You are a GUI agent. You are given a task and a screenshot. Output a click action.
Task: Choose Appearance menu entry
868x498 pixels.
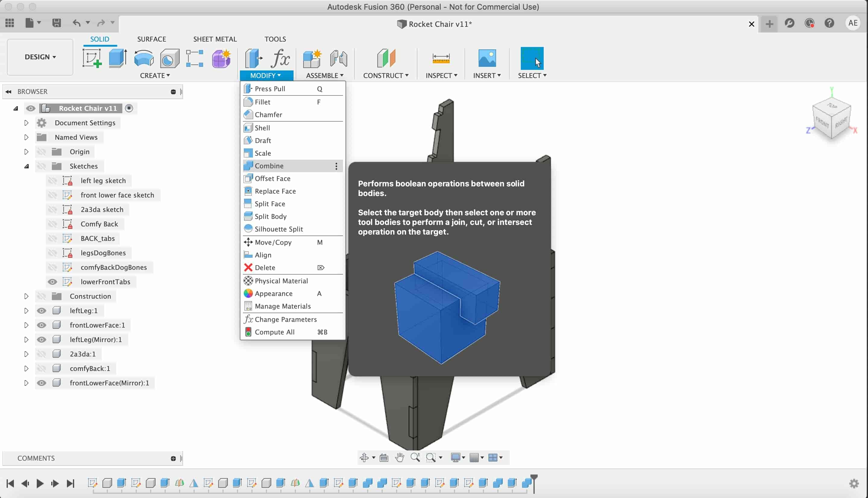coord(293,294)
